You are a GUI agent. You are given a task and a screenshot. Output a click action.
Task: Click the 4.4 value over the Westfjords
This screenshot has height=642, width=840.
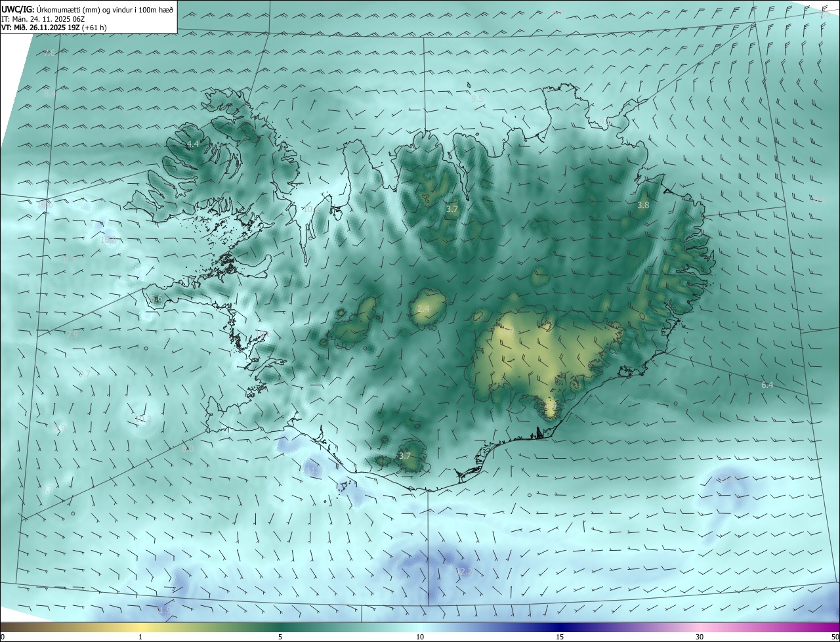(x=193, y=144)
